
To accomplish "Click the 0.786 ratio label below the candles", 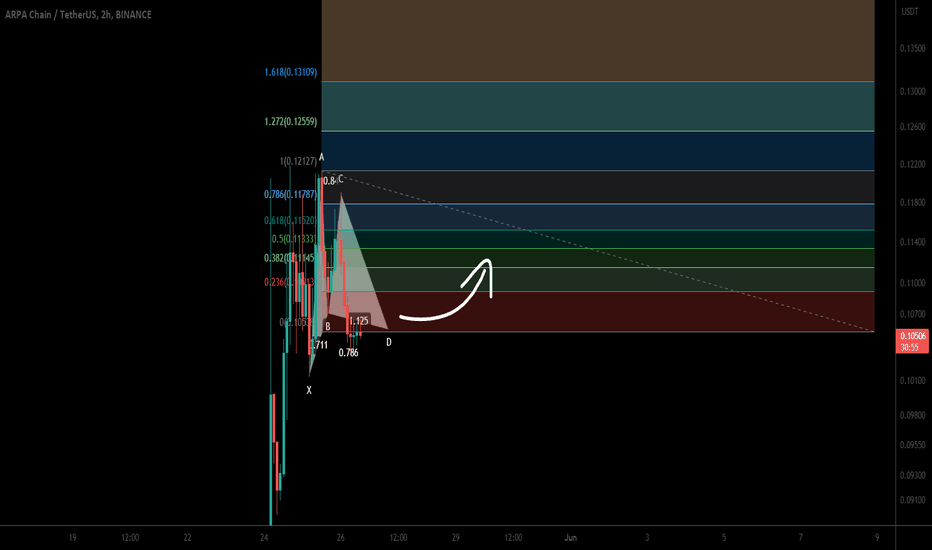I will pyautogui.click(x=348, y=353).
